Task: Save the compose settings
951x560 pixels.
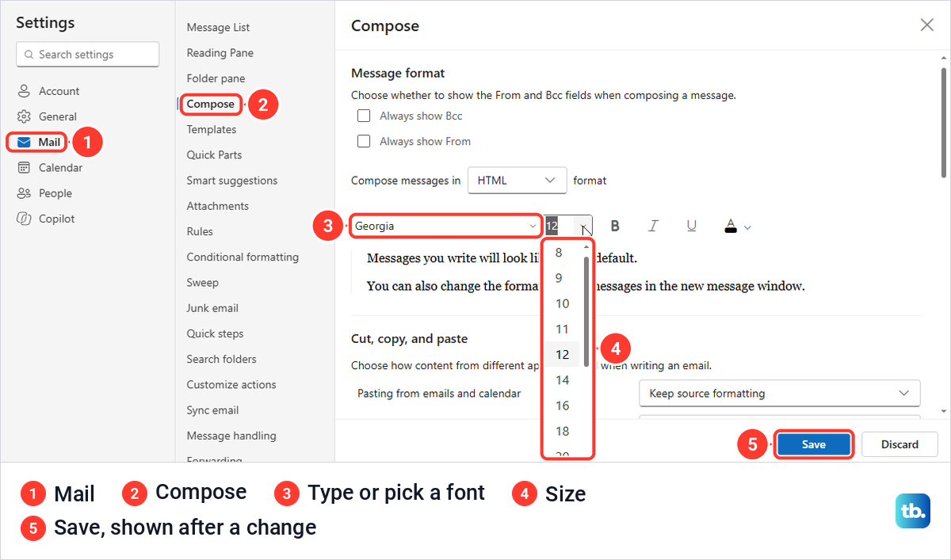Action: pyautogui.click(x=814, y=444)
